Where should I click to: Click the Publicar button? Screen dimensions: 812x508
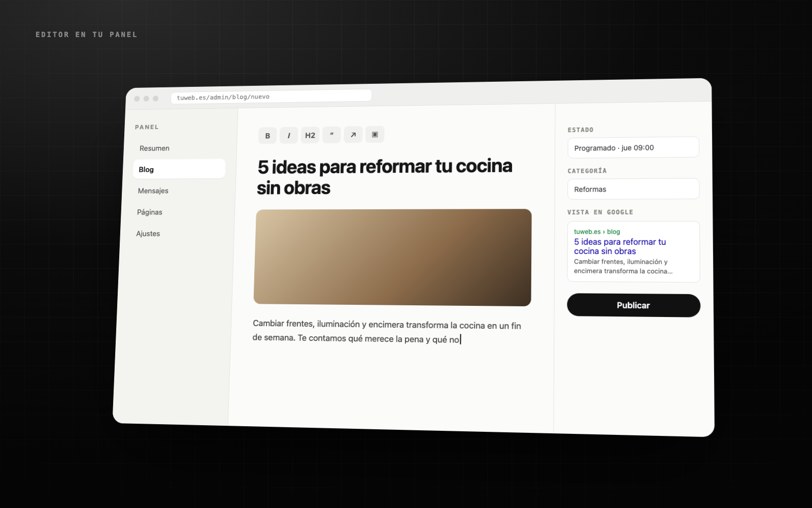[x=633, y=305]
